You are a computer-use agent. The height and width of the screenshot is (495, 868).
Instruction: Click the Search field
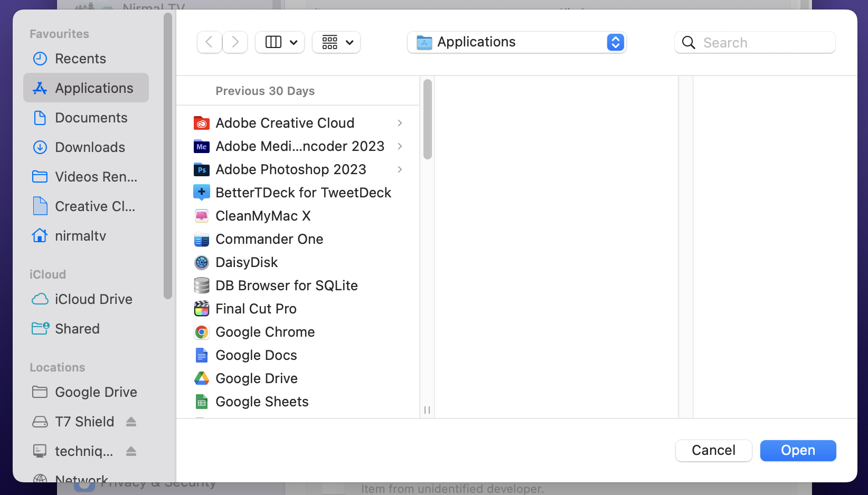[x=755, y=42]
